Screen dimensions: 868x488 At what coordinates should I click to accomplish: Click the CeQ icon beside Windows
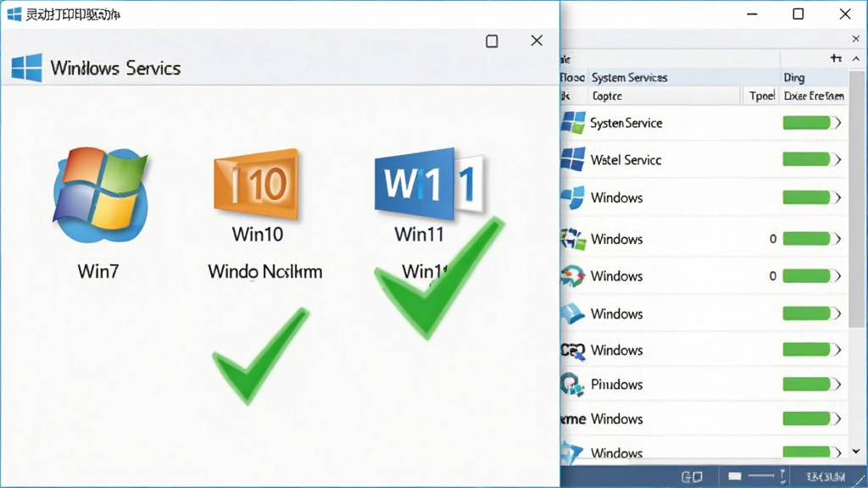pyautogui.click(x=572, y=350)
